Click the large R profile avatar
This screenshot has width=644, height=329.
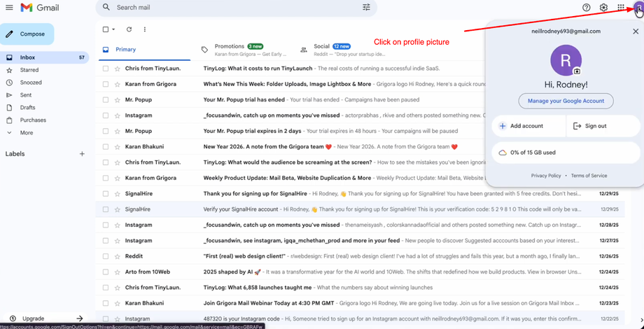coord(566,60)
